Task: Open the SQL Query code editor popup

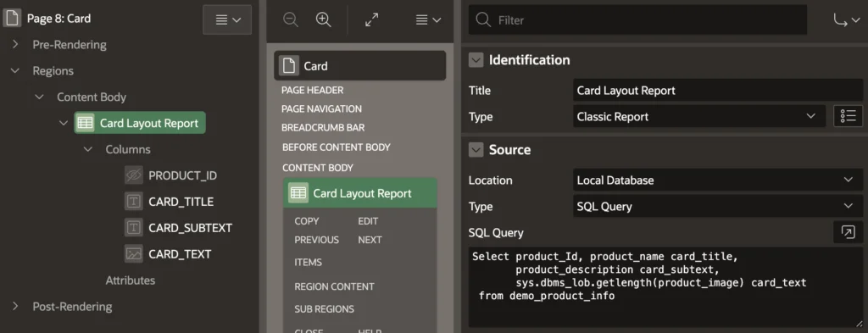Action: 848,232
